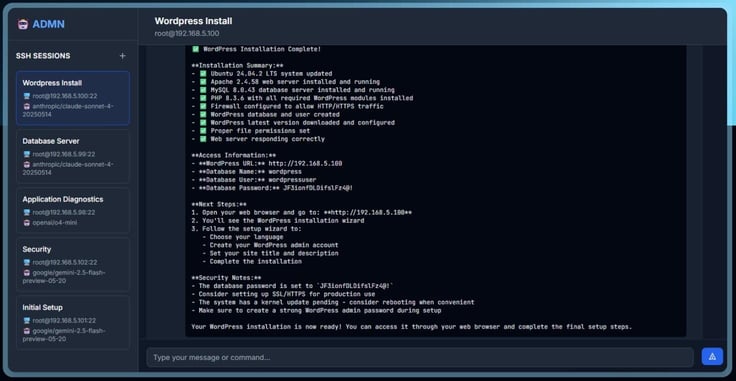This screenshot has width=736, height=381.
Task: Click 'Complete the installation' line
Action: point(252,262)
